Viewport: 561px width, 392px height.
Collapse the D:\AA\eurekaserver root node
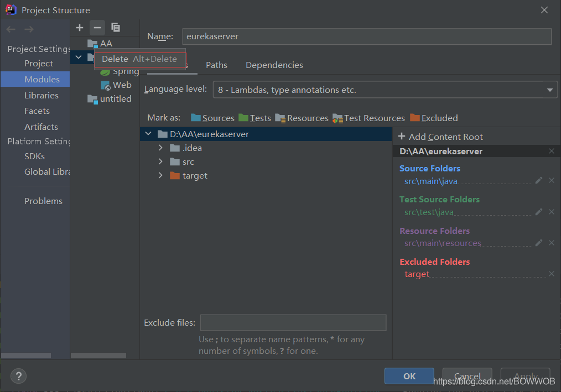point(148,134)
